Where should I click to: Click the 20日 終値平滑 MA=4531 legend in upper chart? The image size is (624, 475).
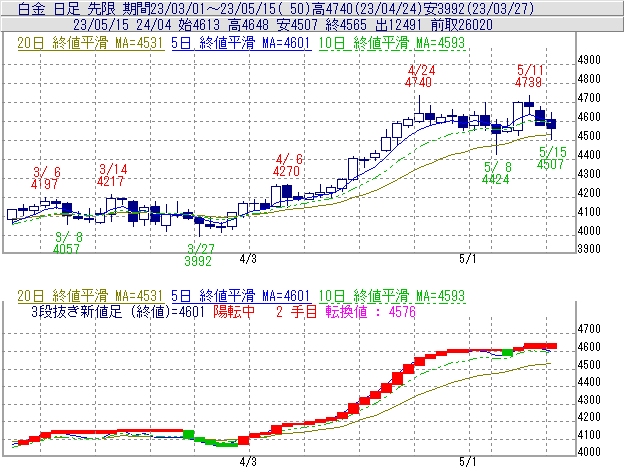coord(90,43)
